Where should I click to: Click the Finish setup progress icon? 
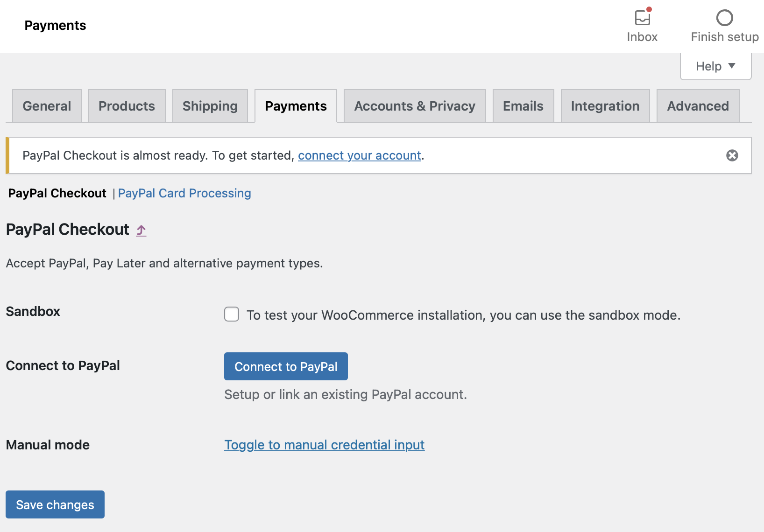coord(724,18)
